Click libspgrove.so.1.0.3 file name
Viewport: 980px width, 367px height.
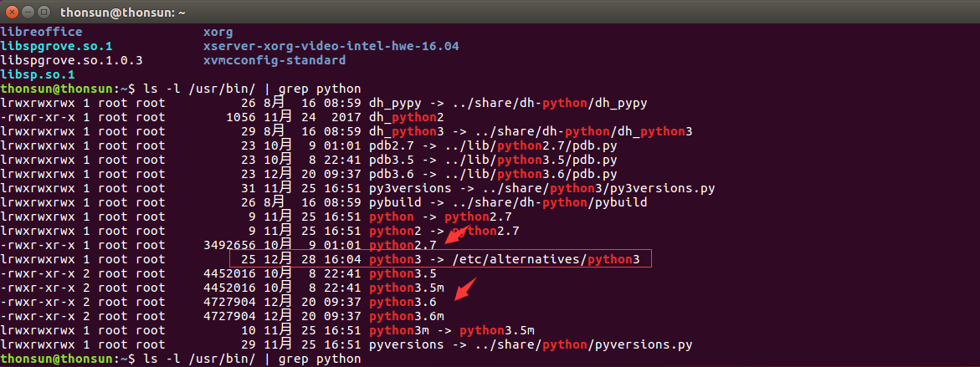tap(71, 60)
